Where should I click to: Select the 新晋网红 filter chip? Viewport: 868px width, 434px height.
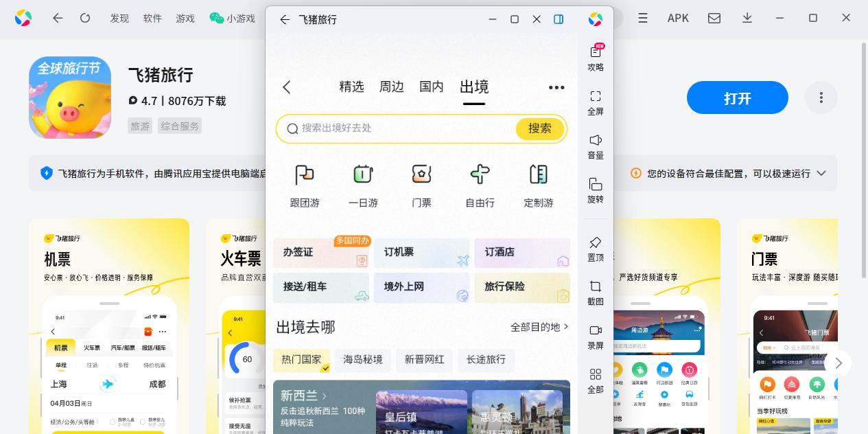click(425, 360)
